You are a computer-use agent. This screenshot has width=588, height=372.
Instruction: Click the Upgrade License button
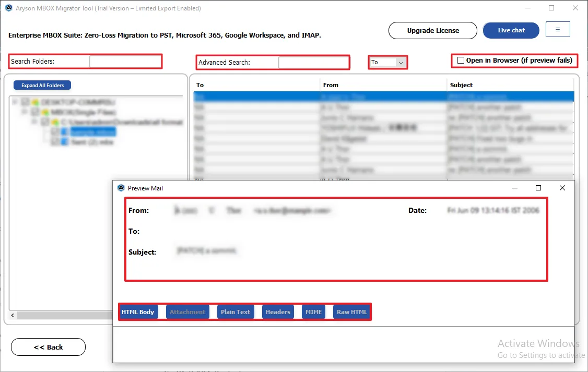point(433,30)
